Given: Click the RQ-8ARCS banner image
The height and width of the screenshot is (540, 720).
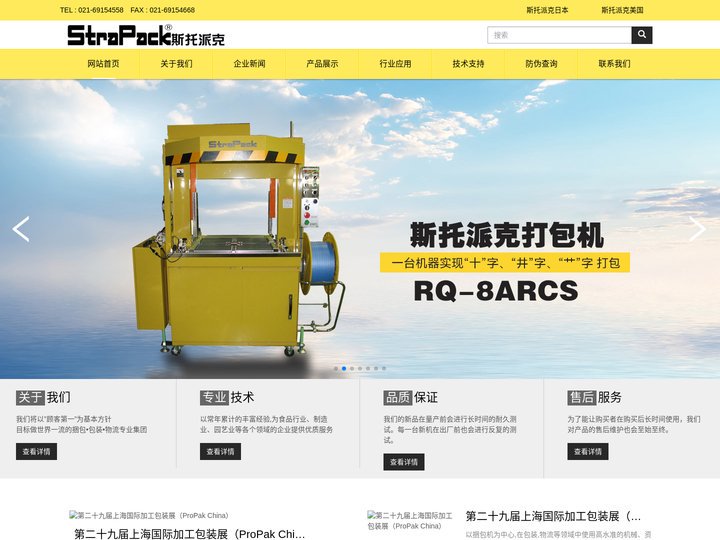Looking at the screenshot, I should [x=360, y=229].
